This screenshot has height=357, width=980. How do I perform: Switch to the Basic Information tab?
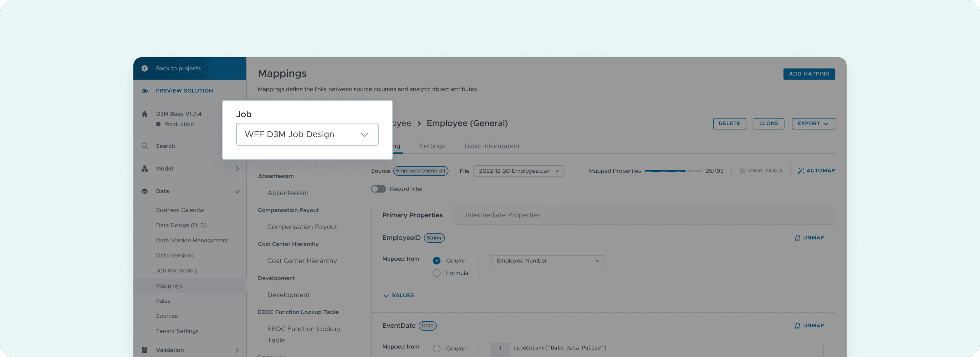[x=491, y=146]
